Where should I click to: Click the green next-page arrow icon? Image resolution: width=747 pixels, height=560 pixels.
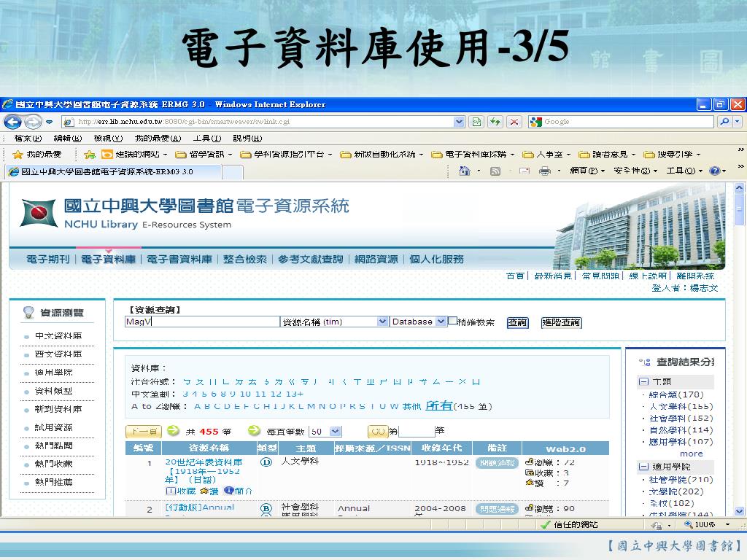click(174, 430)
